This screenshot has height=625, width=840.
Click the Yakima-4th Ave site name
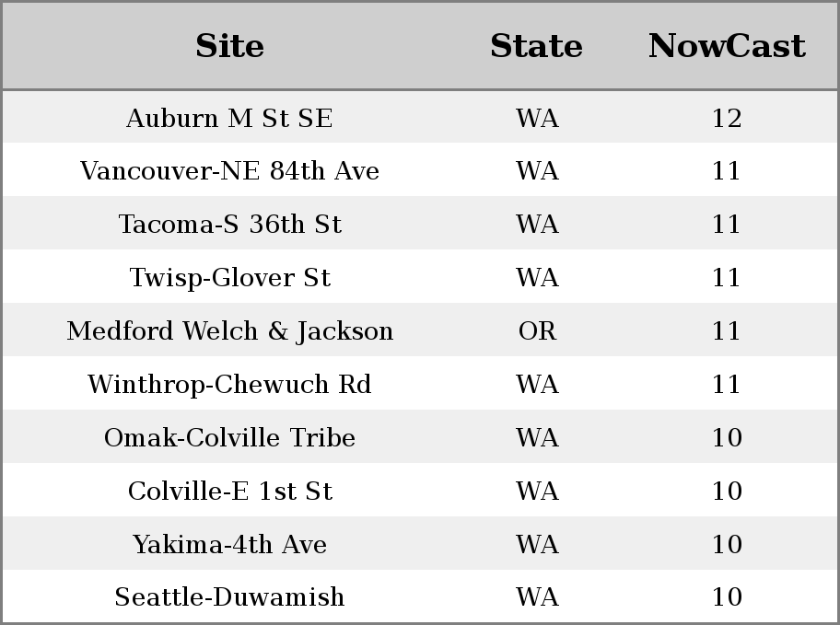pos(229,544)
